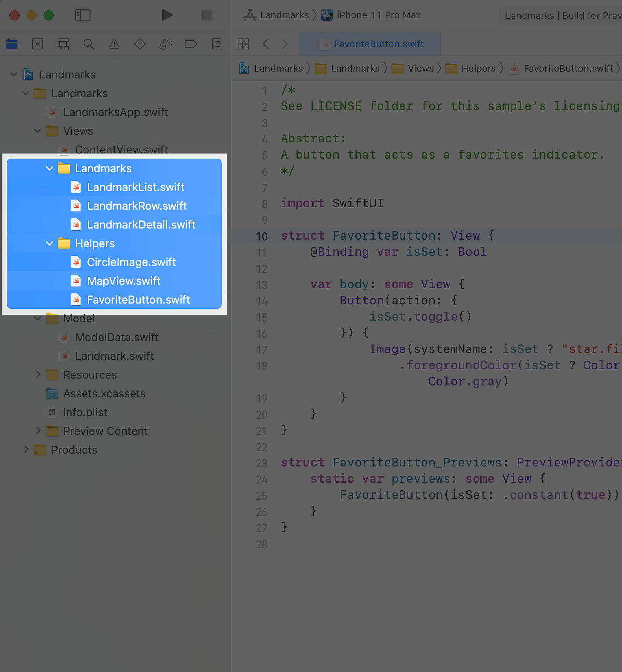
Task: Collapse the Views folder
Action: click(x=38, y=131)
